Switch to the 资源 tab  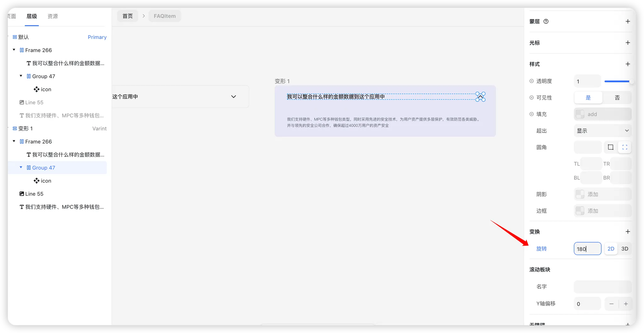pos(53,16)
